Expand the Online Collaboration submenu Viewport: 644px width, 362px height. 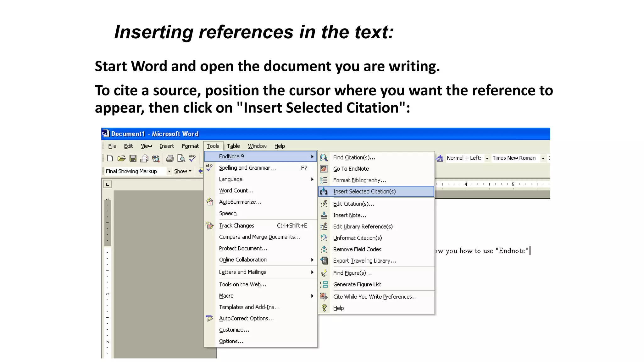point(260,260)
